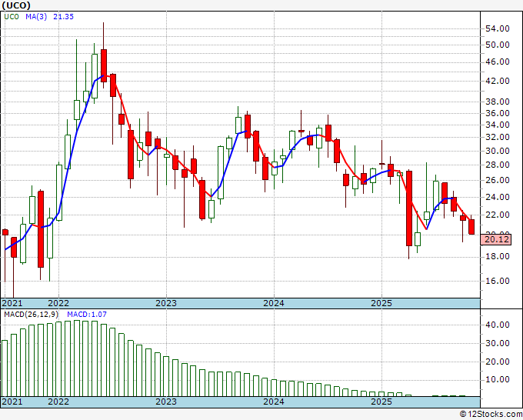
Task: Click the last red candlestick near 20.12
Action: (471, 227)
